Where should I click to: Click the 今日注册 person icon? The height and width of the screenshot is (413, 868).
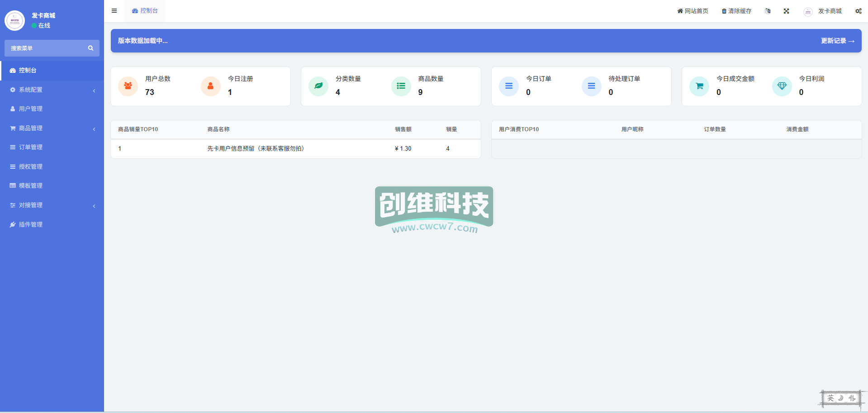tap(210, 86)
